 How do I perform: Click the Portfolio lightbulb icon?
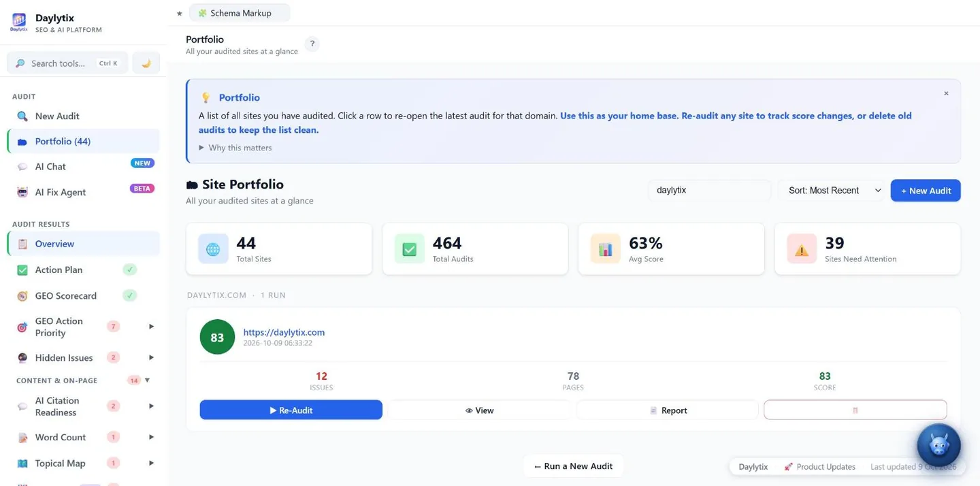pyautogui.click(x=206, y=98)
